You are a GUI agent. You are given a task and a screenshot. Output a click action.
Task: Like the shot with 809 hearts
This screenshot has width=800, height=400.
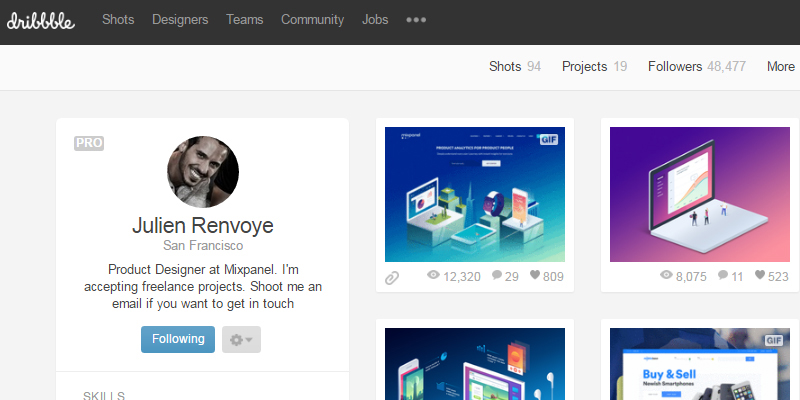click(535, 275)
